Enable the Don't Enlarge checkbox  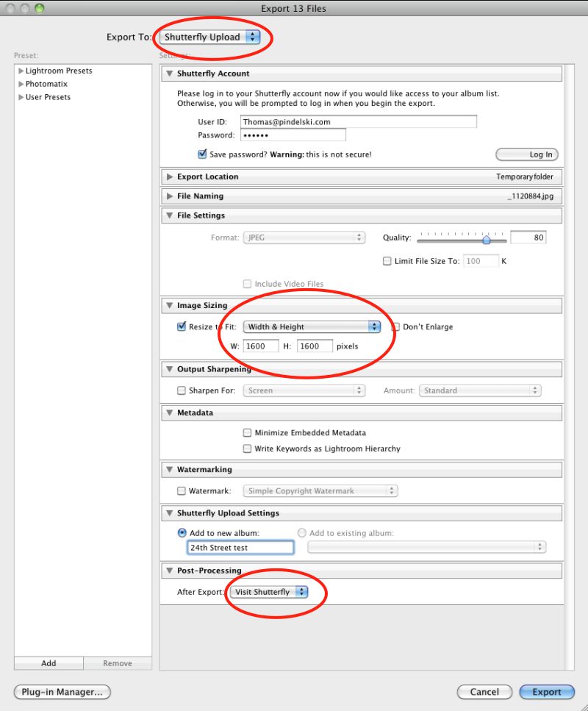395,327
